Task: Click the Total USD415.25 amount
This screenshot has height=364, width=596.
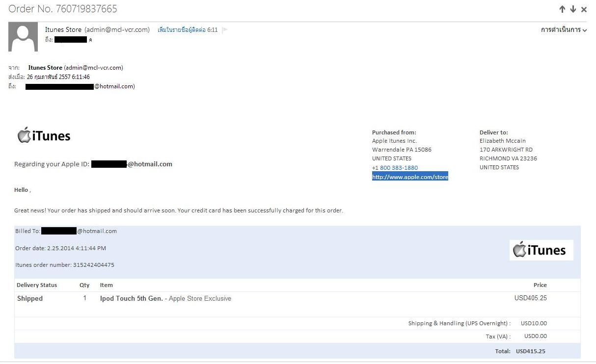Action: click(x=531, y=351)
